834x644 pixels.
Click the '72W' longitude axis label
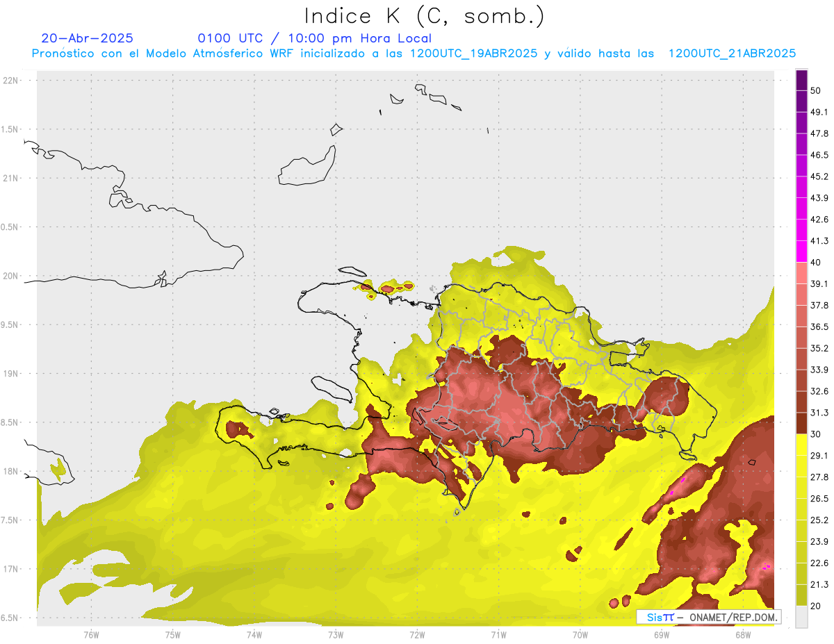point(417,634)
